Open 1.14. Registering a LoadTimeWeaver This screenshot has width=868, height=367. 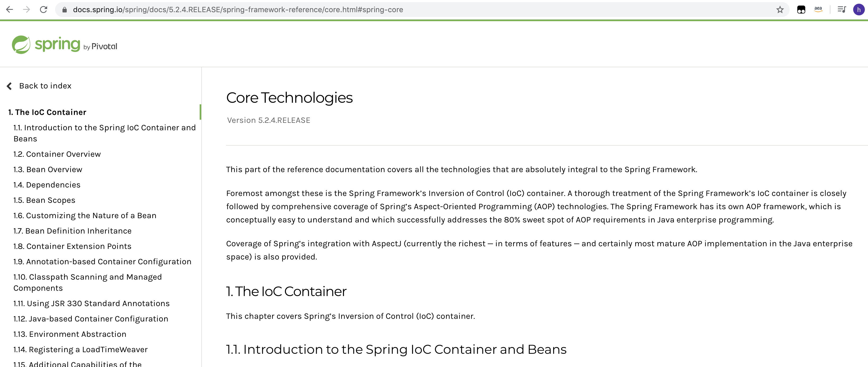(x=80, y=350)
